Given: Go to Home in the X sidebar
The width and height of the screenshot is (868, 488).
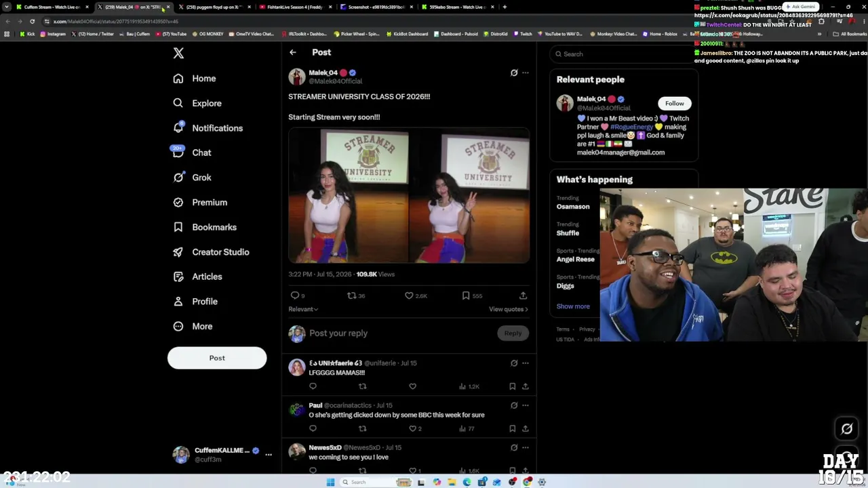Looking at the screenshot, I should coord(195,79).
